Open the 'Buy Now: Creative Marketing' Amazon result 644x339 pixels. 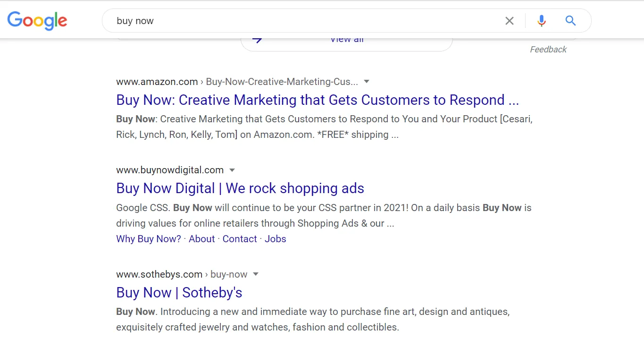(317, 100)
